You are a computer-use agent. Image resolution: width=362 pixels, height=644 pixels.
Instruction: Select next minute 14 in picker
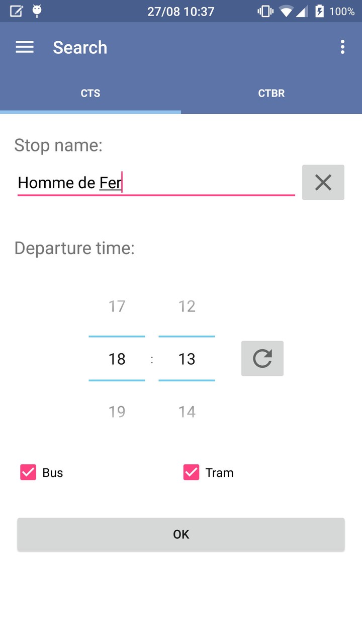coord(187,412)
